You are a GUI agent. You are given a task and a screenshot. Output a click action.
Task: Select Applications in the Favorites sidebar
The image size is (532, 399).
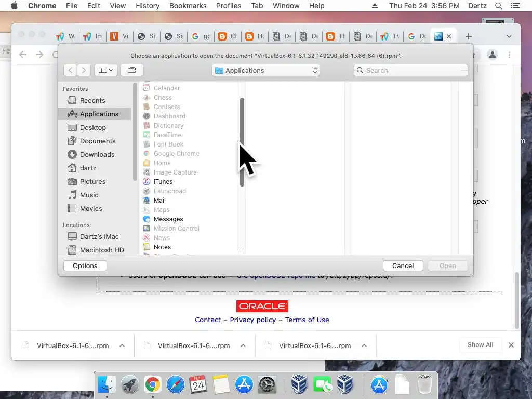95,114
